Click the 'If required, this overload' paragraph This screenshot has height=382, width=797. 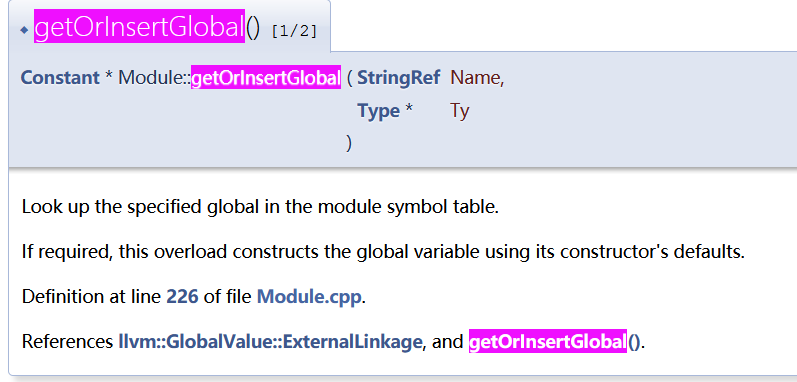pyautogui.click(x=383, y=252)
